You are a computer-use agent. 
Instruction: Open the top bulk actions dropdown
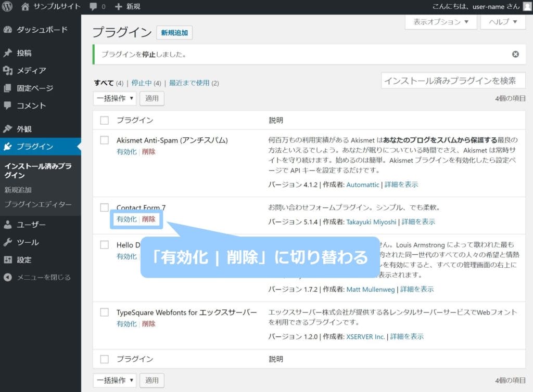point(115,98)
